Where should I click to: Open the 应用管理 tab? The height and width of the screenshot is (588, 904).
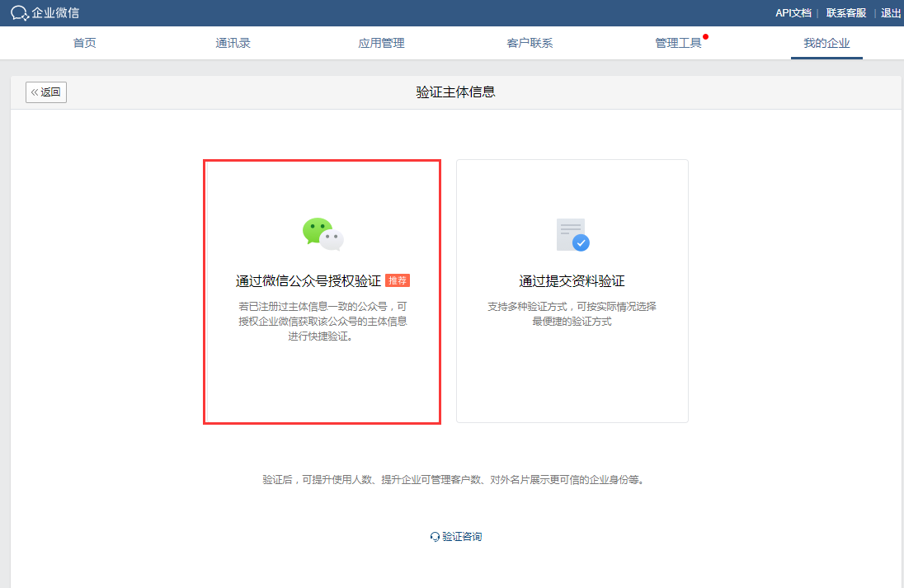[x=381, y=43]
